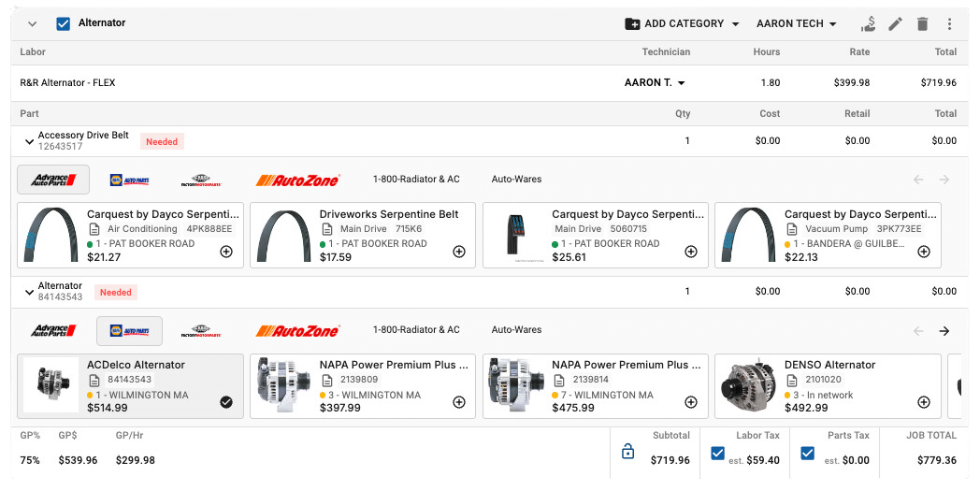
Task: Add the $25.61 Carquest belt with plus icon
Action: click(x=691, y=252)
